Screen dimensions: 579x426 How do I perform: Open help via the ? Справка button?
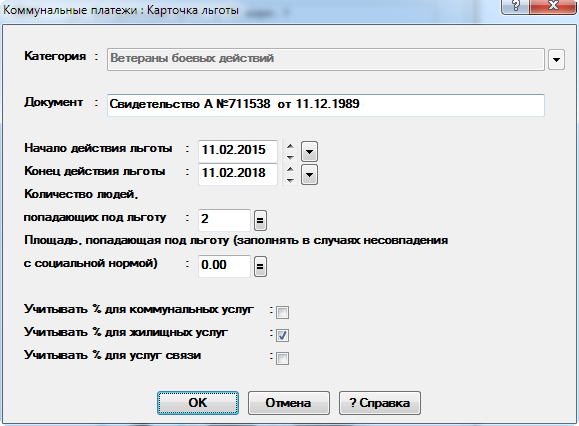click(380, 403)
